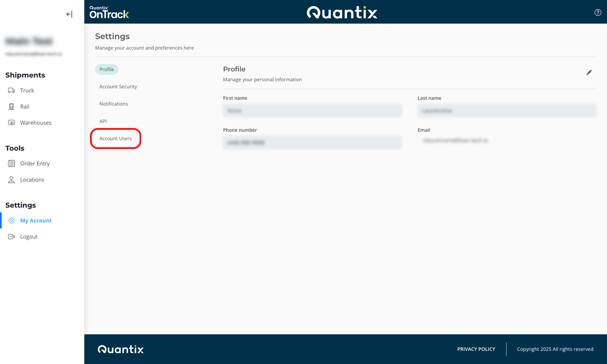607x364 pixels.
Task: Click the Logout icon
Action: coord(11,236)
